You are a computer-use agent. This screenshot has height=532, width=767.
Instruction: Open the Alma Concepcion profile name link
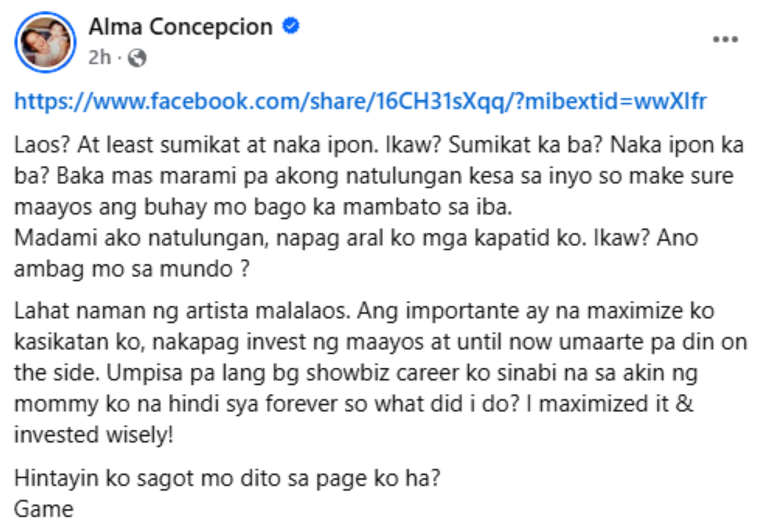[x=180, y=27]
